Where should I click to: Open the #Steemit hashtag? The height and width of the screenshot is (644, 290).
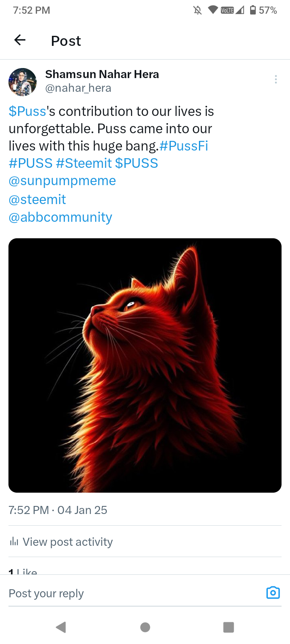tap(84, 163)
